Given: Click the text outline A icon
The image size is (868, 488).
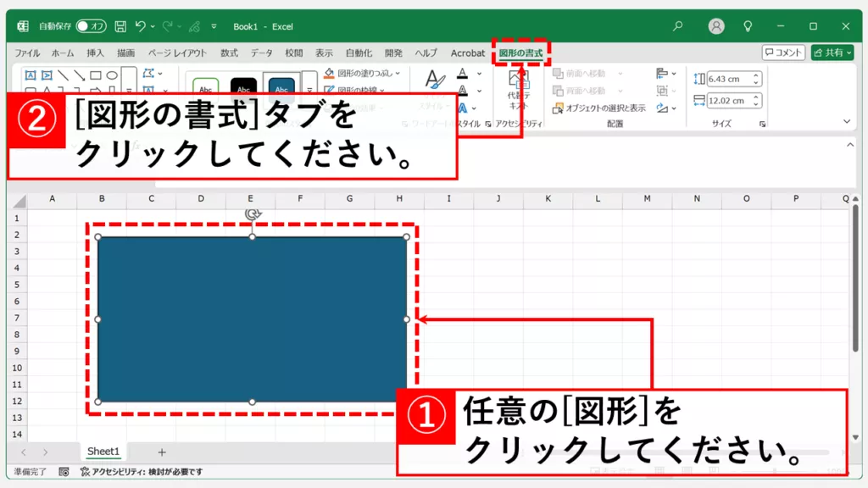Looking at the screenshot, I should [x=463, y=90].
